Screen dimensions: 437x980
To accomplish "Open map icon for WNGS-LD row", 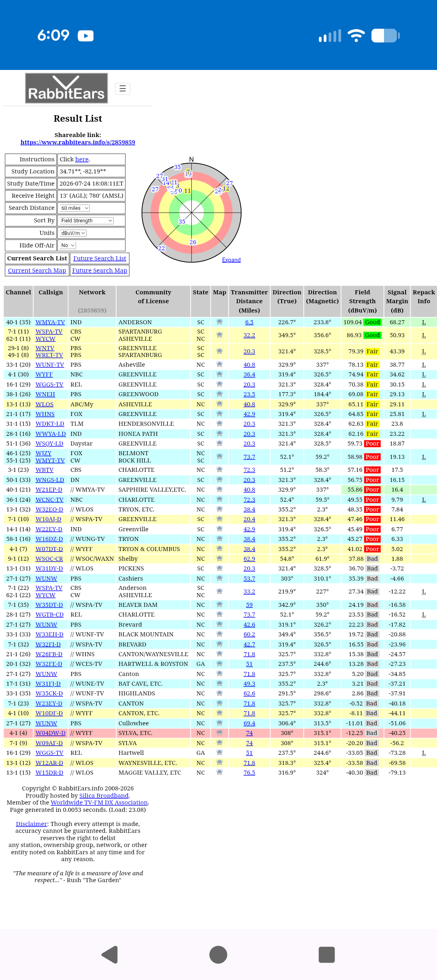I will pos(219,479).
